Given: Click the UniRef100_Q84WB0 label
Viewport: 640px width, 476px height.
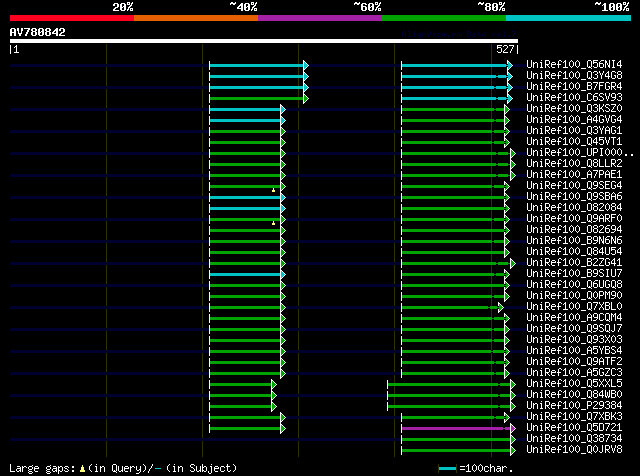Looking at the screenshot, I should [574, 395].
